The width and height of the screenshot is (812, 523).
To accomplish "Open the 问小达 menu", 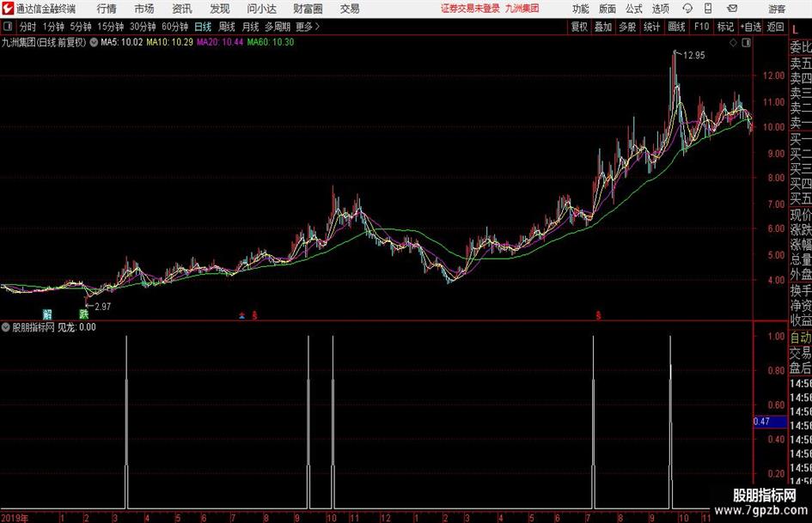I will click(x=261, y=9).
